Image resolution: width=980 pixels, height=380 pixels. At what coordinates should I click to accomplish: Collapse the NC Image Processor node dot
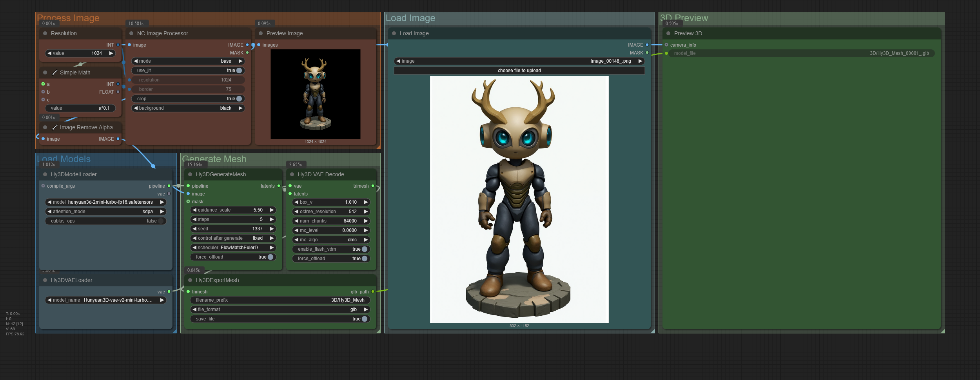pos(131,33)
